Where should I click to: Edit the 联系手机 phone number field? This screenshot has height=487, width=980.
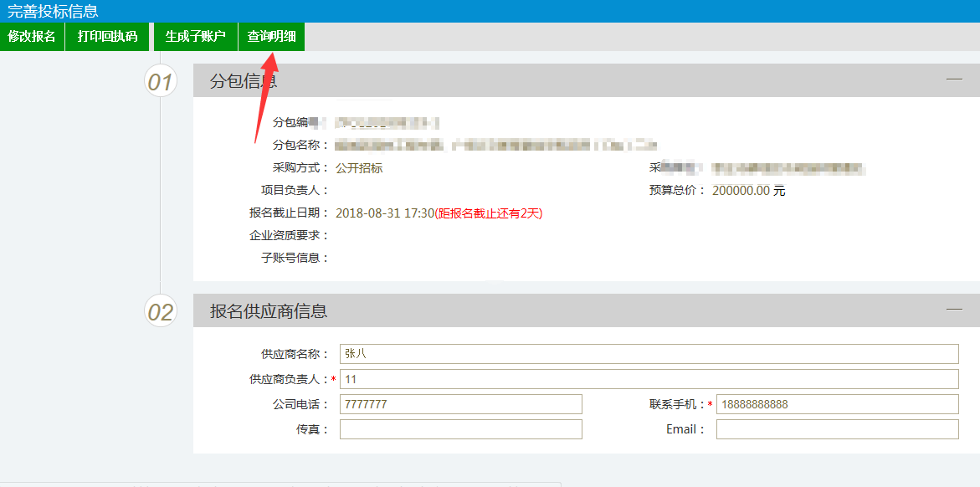pyautogui.click(x=837, y=404)
